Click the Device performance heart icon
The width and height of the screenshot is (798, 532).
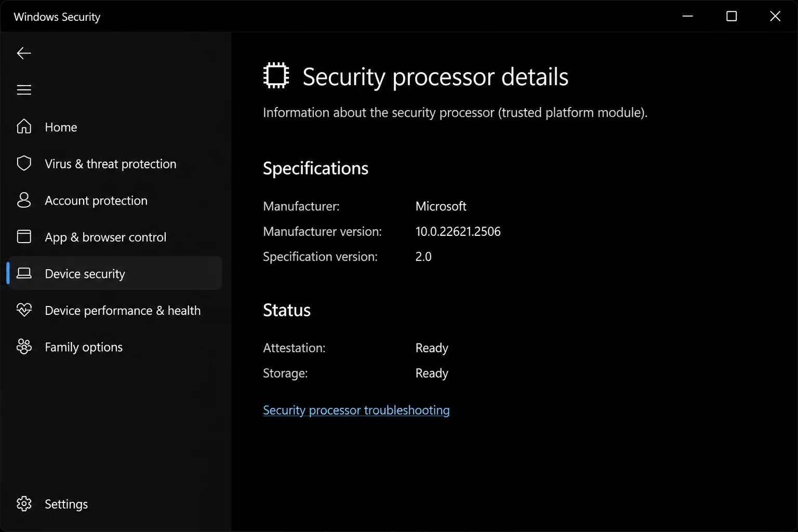tap(24, 310)
